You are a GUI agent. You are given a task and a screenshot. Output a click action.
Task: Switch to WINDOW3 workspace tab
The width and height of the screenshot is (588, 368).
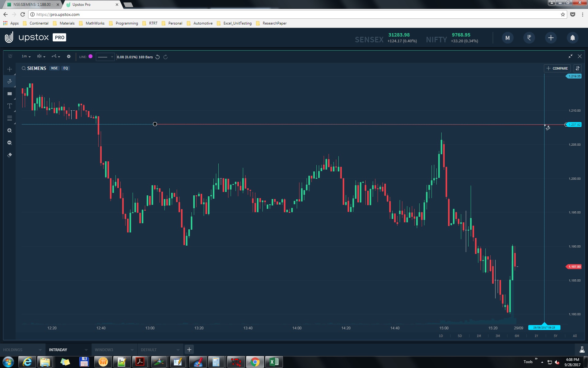click(x=104, y=350)
